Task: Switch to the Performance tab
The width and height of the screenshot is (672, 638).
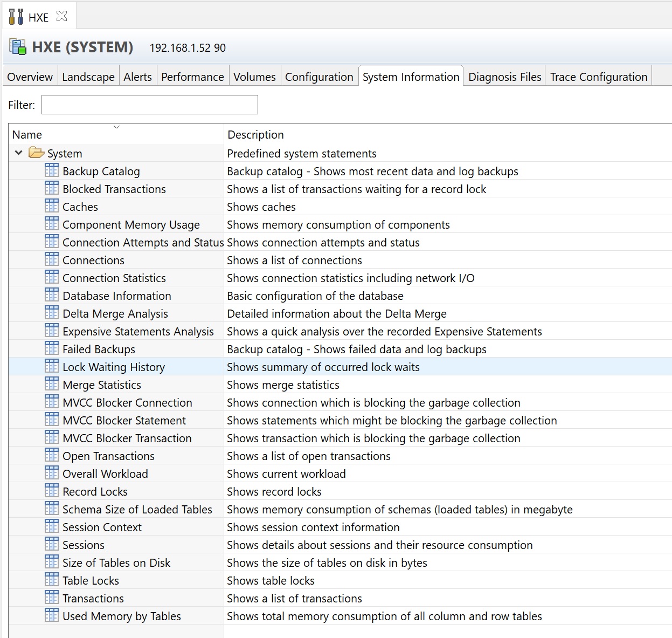Action: click(192, 77)
